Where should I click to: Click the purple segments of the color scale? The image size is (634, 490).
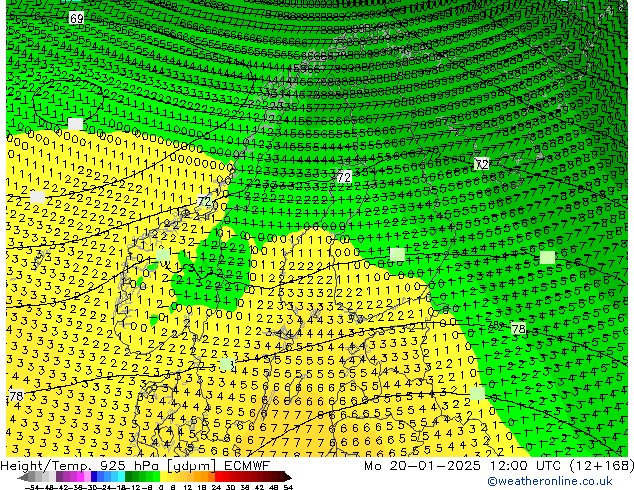tap(73, 477)
